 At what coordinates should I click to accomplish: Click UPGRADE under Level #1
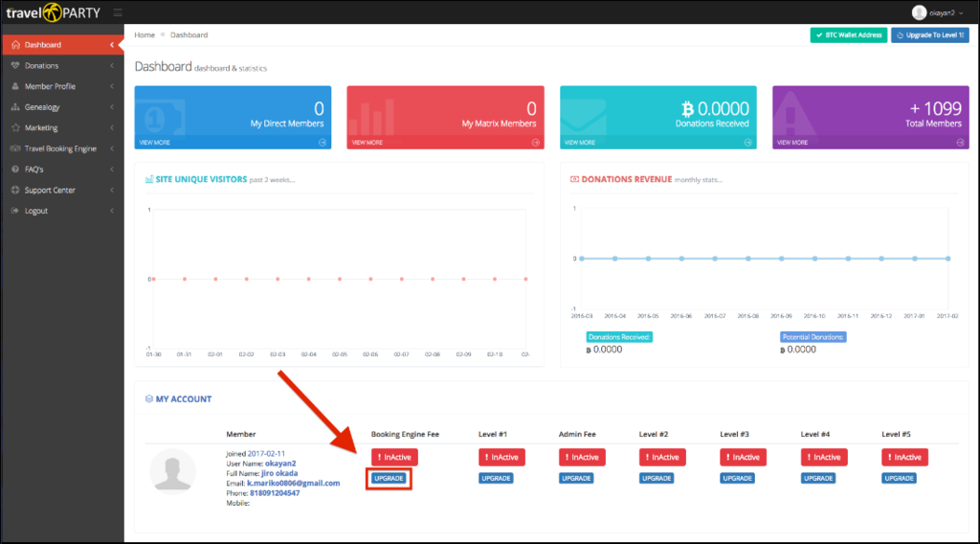tap(497, 478)
